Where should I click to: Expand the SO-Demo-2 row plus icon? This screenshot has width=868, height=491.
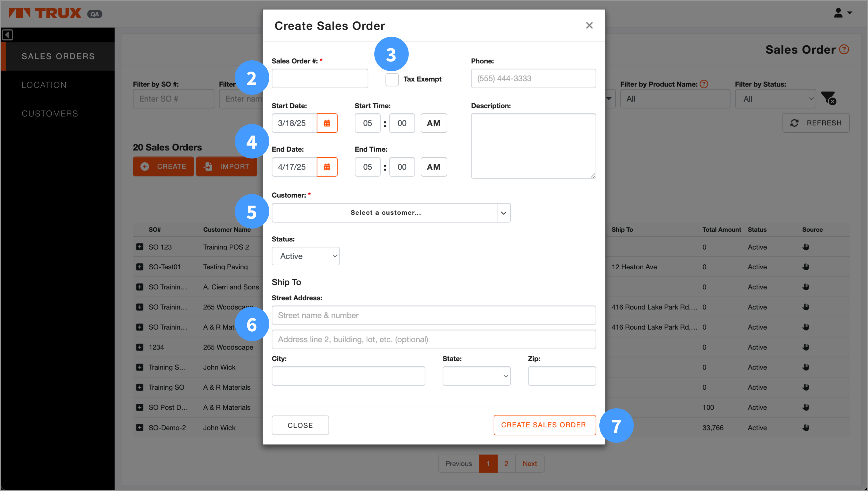click(139, 428)
